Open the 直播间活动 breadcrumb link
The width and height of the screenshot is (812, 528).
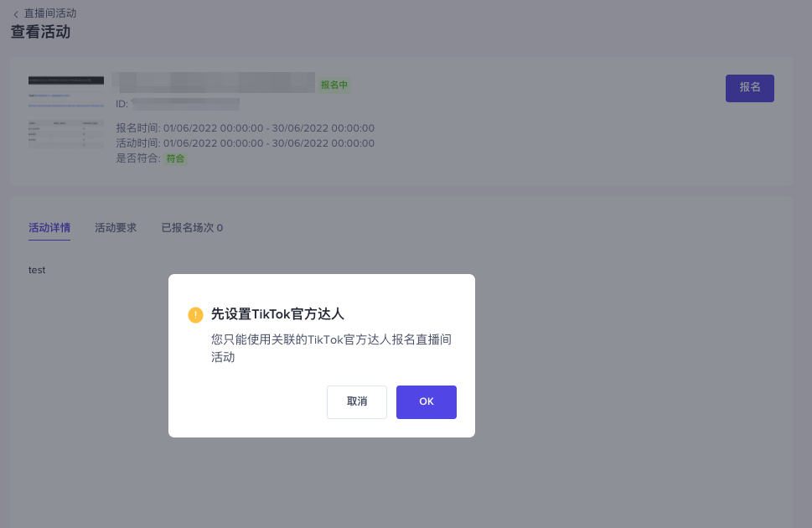click(x=50, y=13)
